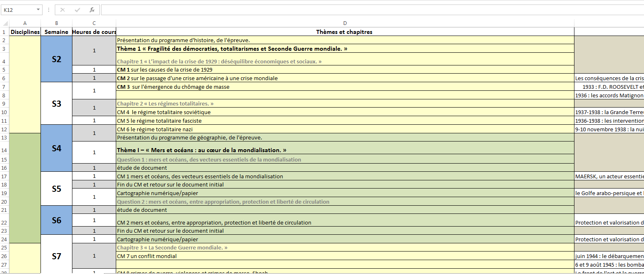Click the Thème 1 'Fragilité des démocraties' cell
Viewport: 644px width, 274px height.
pyautogui.click(x=345, y=49)
